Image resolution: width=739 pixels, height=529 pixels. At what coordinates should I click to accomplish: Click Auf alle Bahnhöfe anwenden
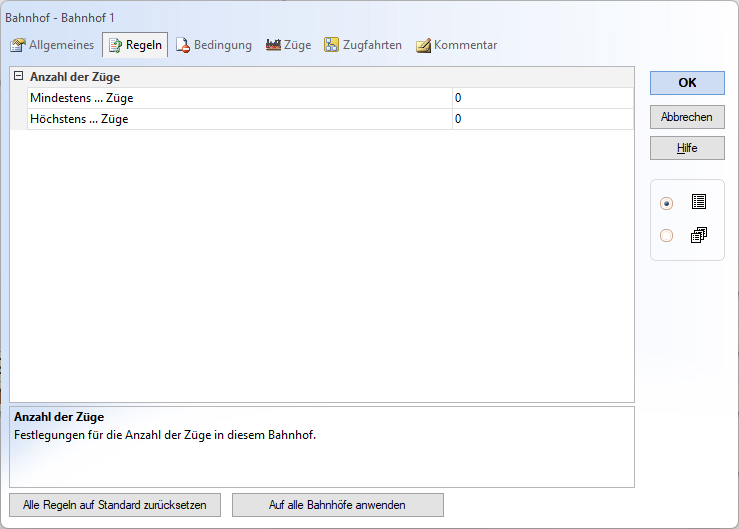pyautogui.click(x=337, y=505)
